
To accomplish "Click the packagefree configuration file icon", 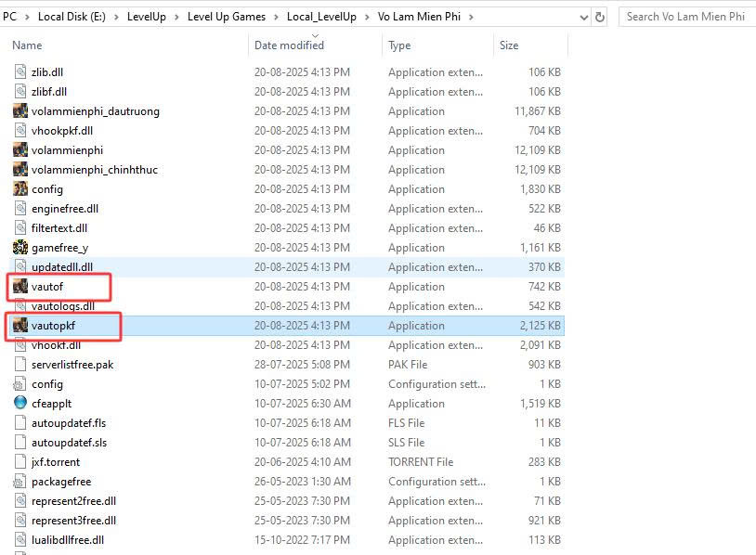I will [x=20, y=482].
